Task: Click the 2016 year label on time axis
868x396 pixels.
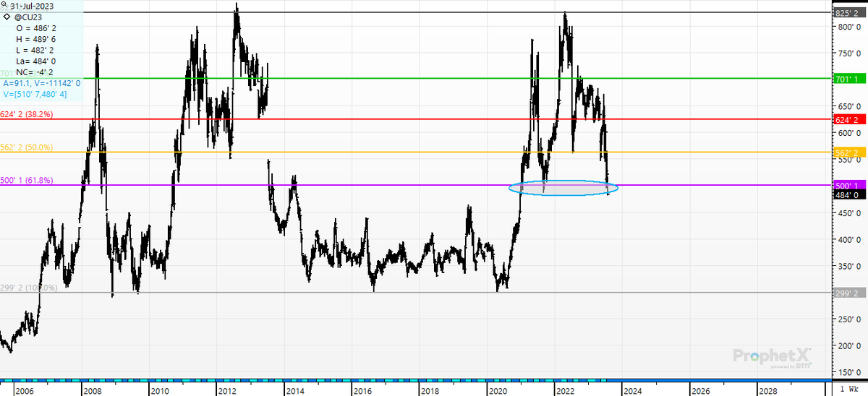Action: (x=362, y=390)
